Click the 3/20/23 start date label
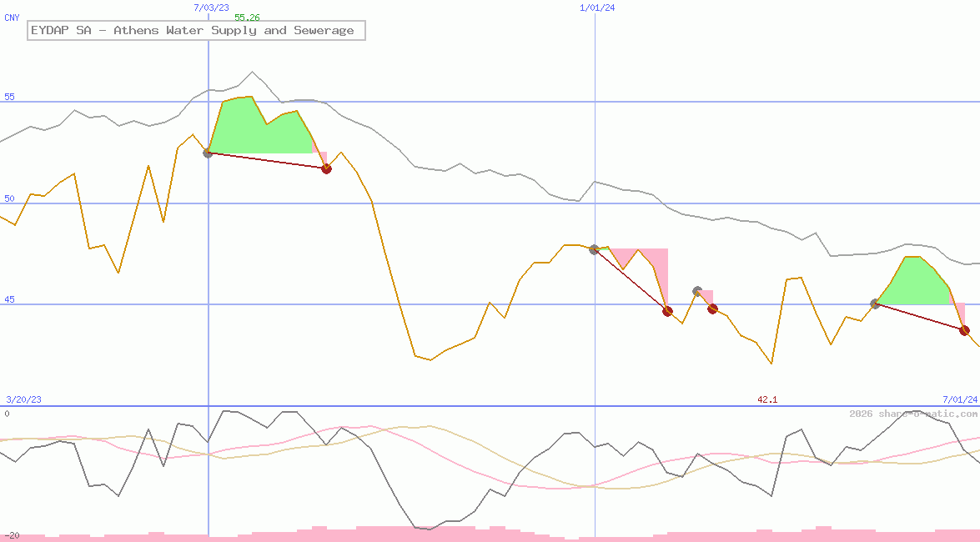The height and width of the screenshot is (542, 980). 23,399
